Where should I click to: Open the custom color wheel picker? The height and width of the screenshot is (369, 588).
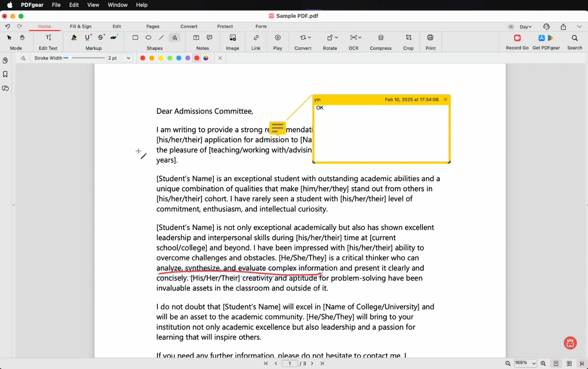point(206,58)
